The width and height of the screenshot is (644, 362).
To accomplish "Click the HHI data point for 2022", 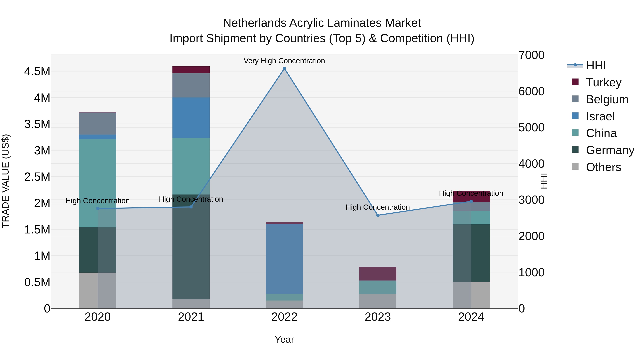I will point(284,68).
